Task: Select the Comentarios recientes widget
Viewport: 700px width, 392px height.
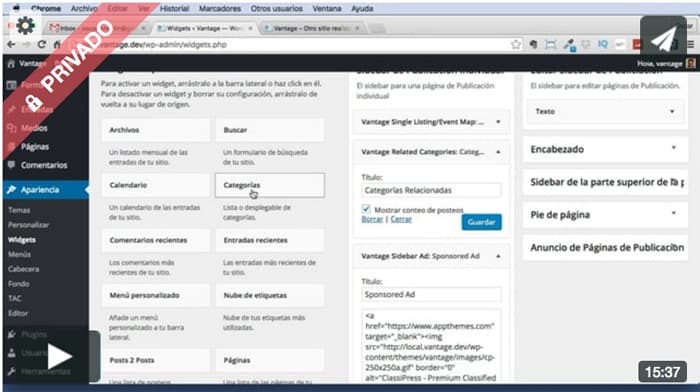Action: click(155, 240)
